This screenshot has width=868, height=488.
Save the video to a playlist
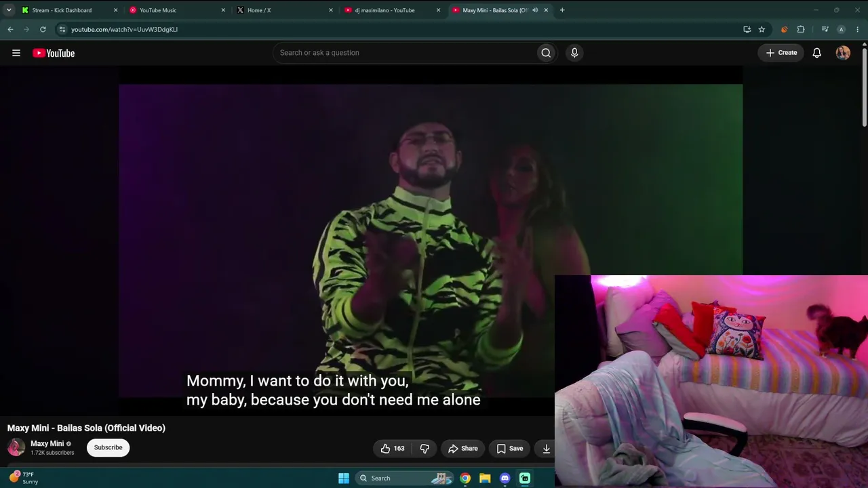tap(510, 448)
